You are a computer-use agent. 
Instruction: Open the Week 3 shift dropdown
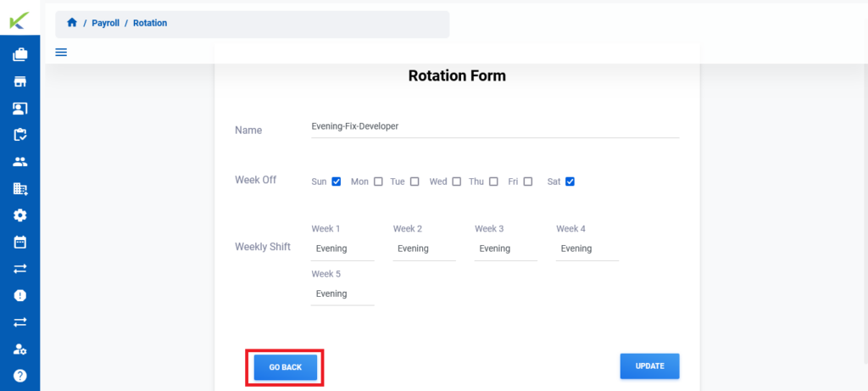506,249
